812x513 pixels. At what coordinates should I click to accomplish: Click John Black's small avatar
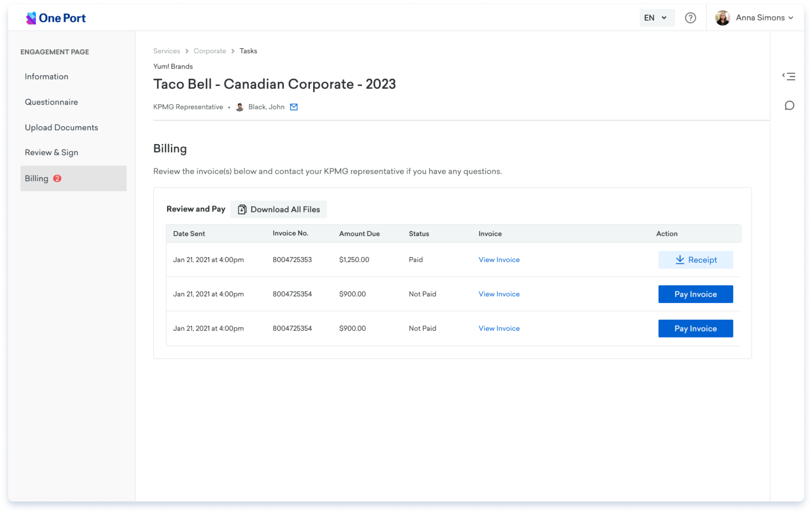click(x=240, y=107)
